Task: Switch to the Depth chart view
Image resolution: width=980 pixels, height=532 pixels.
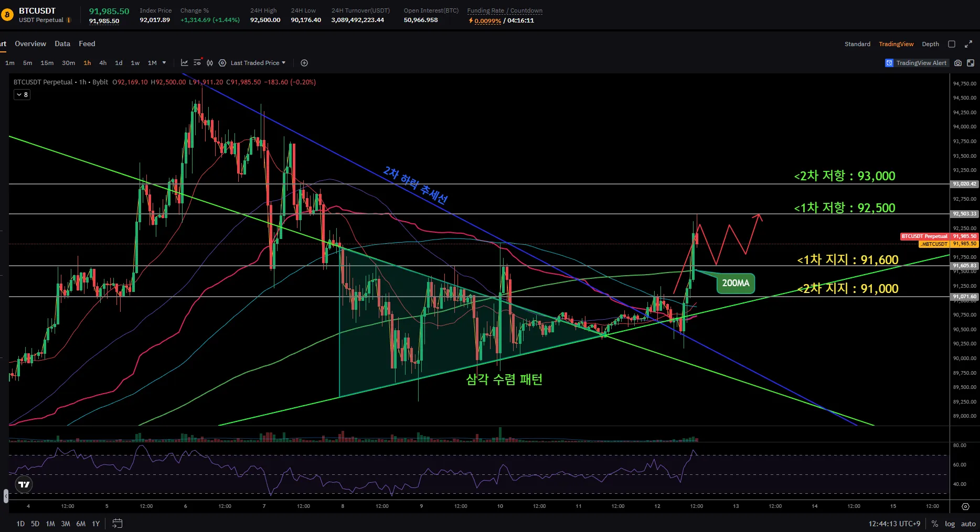Action: (x=930, y=44)
